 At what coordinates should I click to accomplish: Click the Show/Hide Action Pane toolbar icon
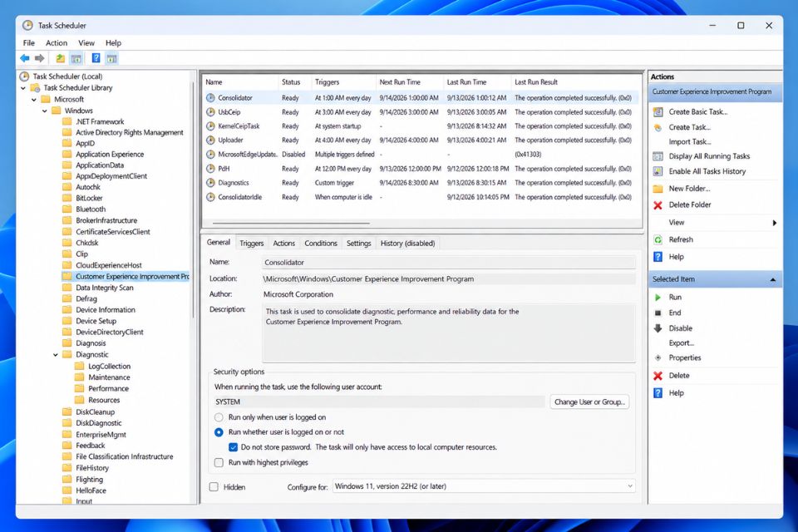click(112, 58)
